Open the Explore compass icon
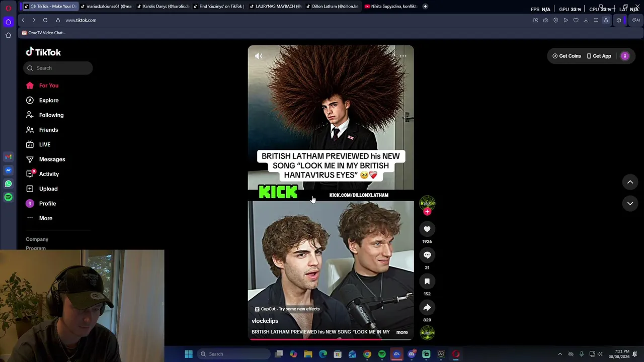The width and height of the screenshot is (644, 362). click(30, 100)
